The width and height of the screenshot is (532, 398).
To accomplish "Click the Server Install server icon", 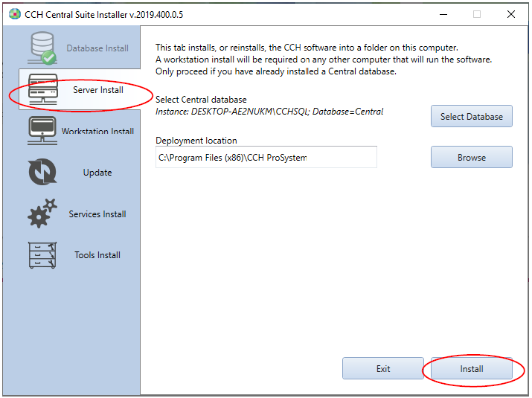I will (42, 89).
